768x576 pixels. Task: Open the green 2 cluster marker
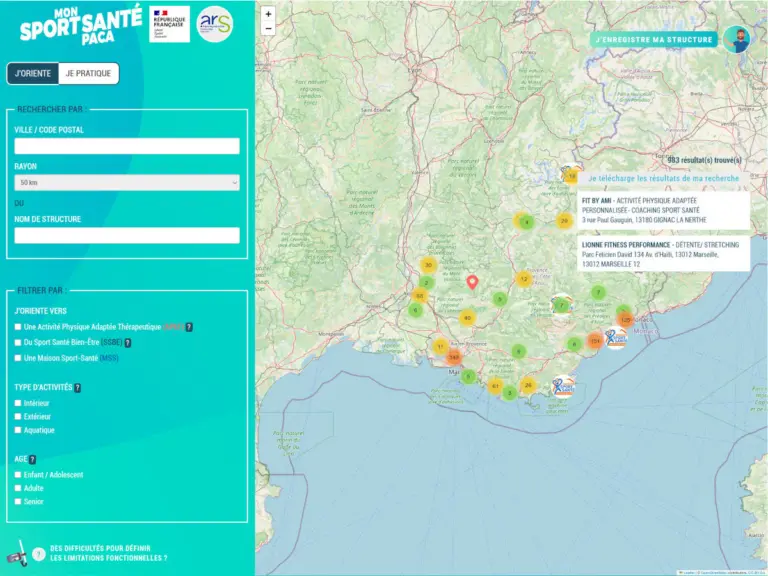coord(426,283)
